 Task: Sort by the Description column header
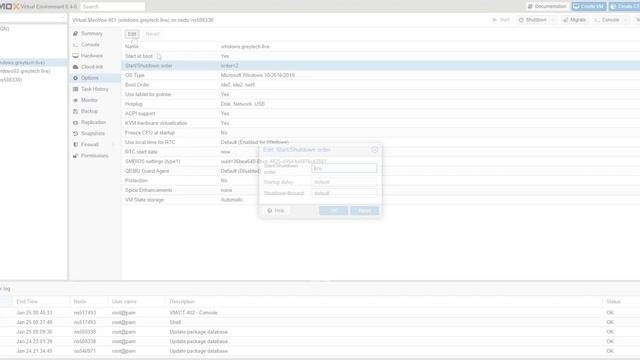tap(384, 302)
